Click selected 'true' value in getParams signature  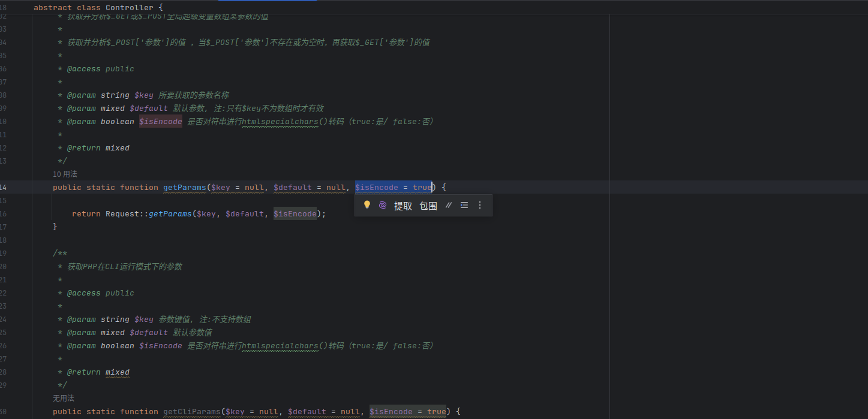pyautogui.click(x=422, y=188)
